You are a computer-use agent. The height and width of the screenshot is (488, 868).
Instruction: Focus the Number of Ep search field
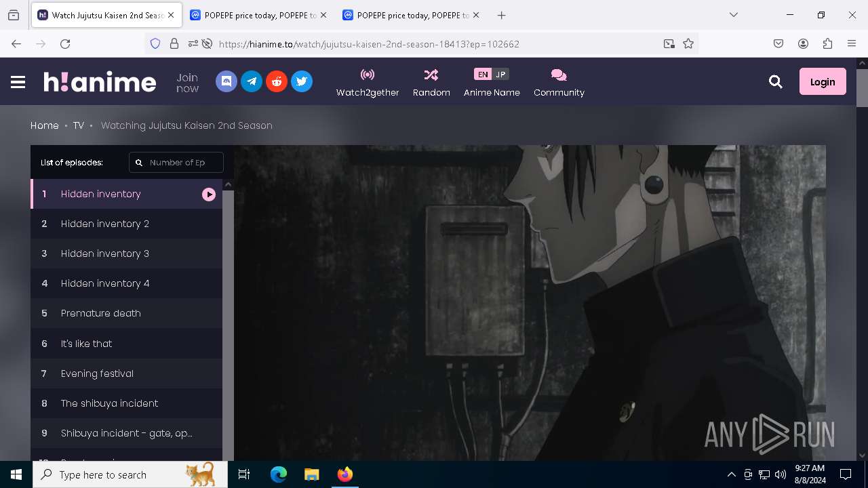176,163
